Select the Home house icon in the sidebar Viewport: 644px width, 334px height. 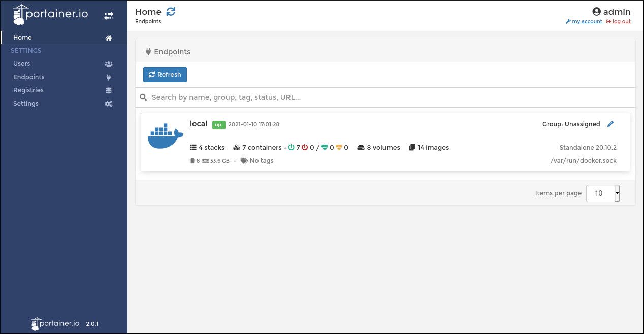[x=108, y=37]
